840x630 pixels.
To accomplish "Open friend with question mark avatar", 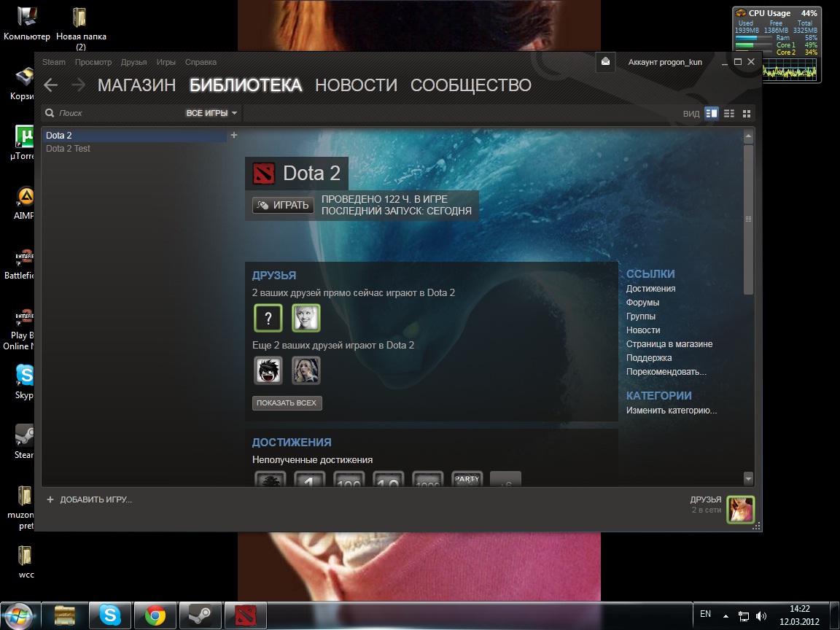I will [268, 318].
